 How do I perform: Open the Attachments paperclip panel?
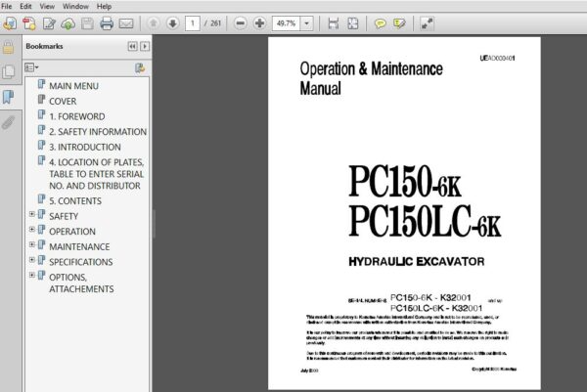[x=8, y=122]
